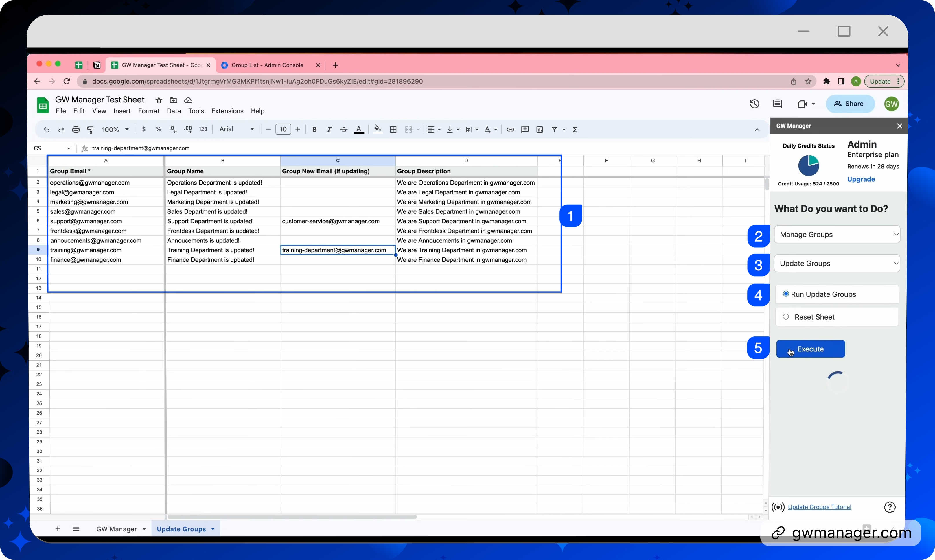This screenshot has height=560, width=935.
Task: Open the Update Groups dropdown in sidebar
Action: 837,264
